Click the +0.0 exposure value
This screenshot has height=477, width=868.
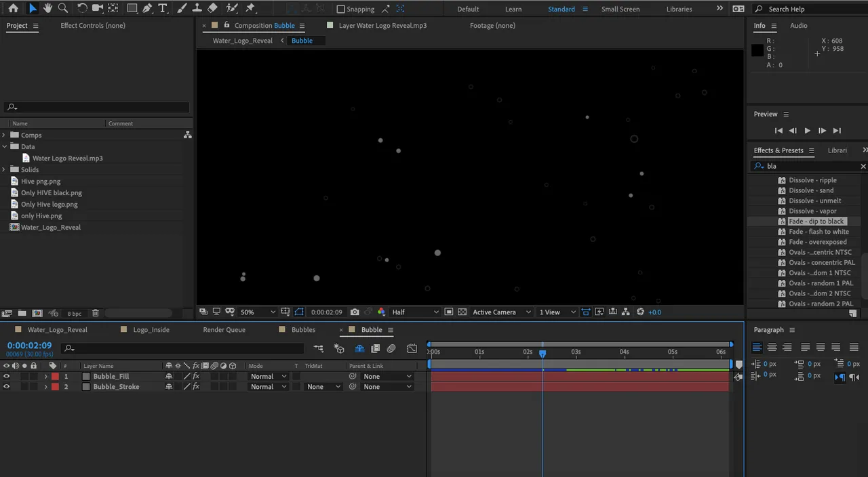654,312
